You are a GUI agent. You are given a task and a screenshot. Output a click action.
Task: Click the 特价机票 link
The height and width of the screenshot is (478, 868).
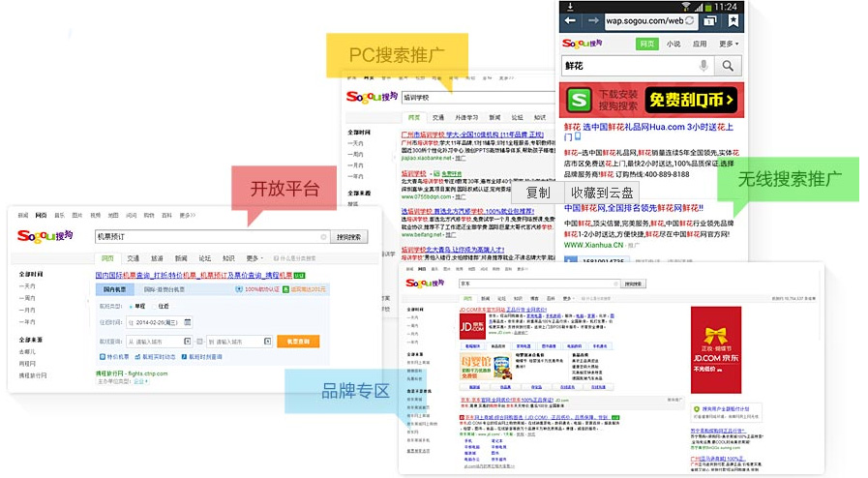click(x=114, y=357)
